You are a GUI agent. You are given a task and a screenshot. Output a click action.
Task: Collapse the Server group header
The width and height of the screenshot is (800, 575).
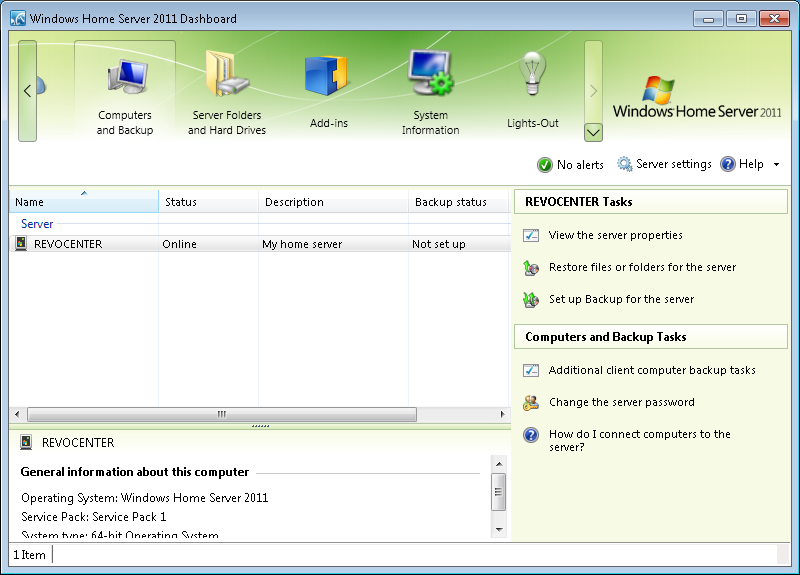[x=37, y=223]
